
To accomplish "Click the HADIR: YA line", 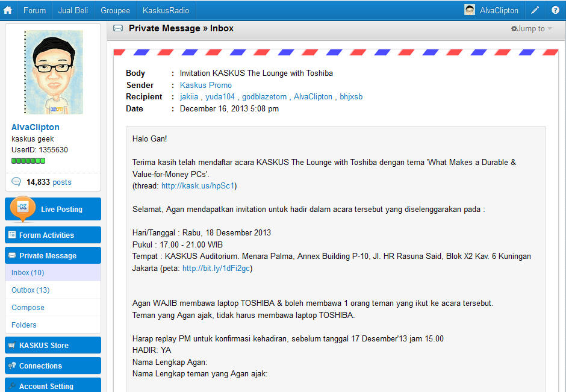I will click(152, 350).
